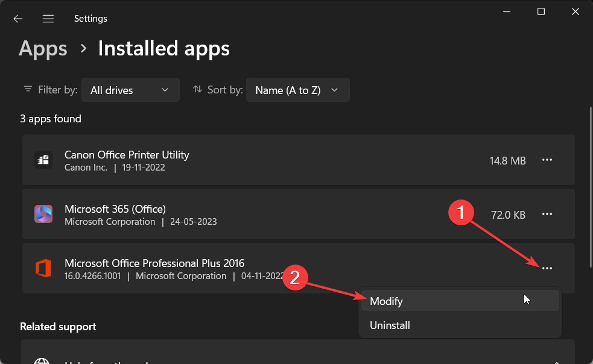The width and height of the screenshot is (593, 364).
Task: Click the 3 apps found text
Action: coord(51,119)
